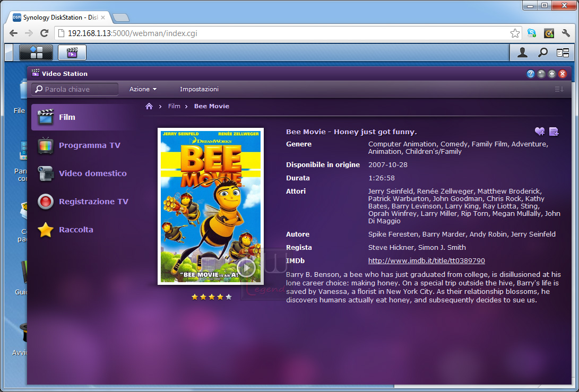Maximize the Video Station window
579x392 pixels.
[552, 74]
